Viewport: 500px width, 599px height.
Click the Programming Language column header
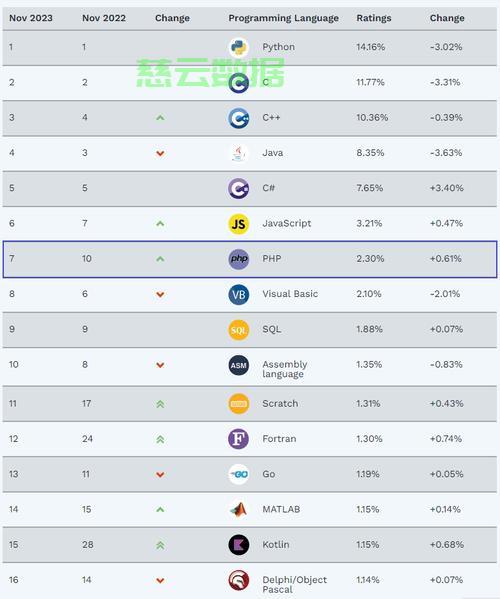(x=283, y=18)
